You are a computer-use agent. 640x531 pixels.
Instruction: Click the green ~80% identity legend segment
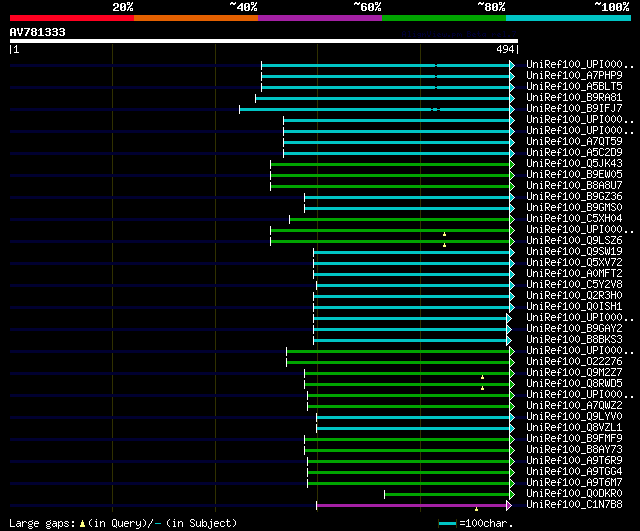pos(444,18)
